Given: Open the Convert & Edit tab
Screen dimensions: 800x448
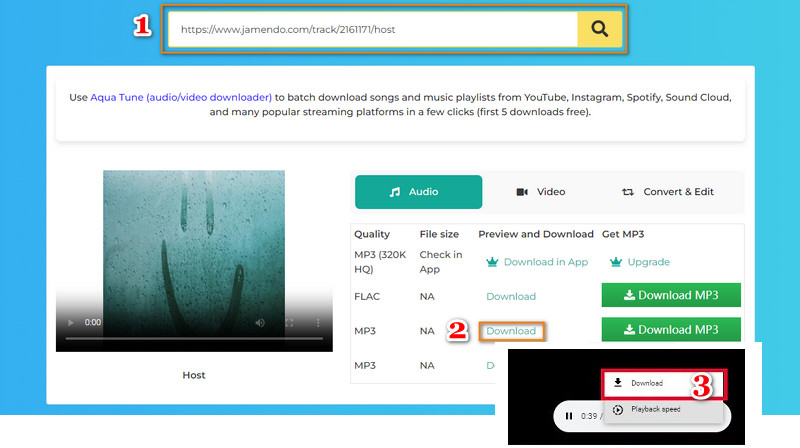Looking at the screenshot, I should [x=668, y=192].
